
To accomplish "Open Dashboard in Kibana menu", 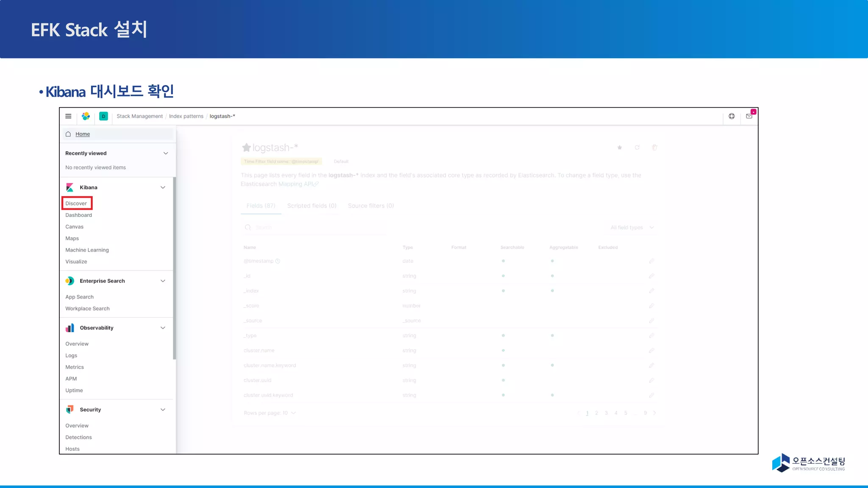I will coord(78,215).
